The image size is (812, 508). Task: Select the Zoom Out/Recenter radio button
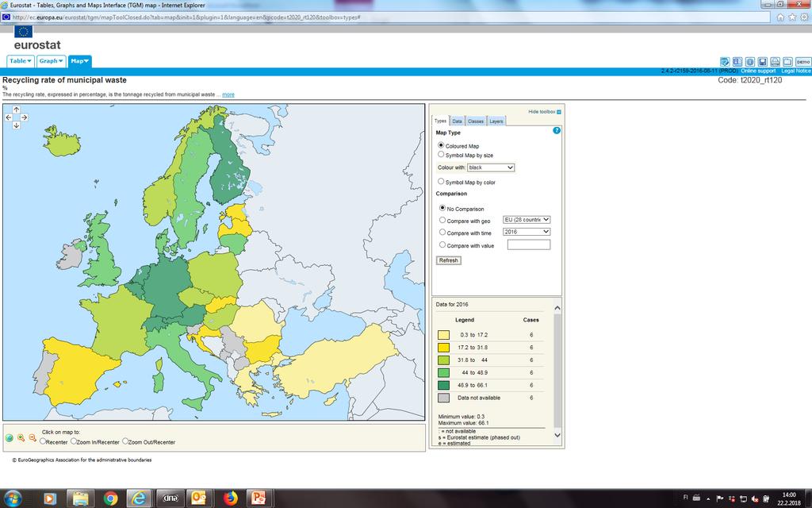point(125,441)
